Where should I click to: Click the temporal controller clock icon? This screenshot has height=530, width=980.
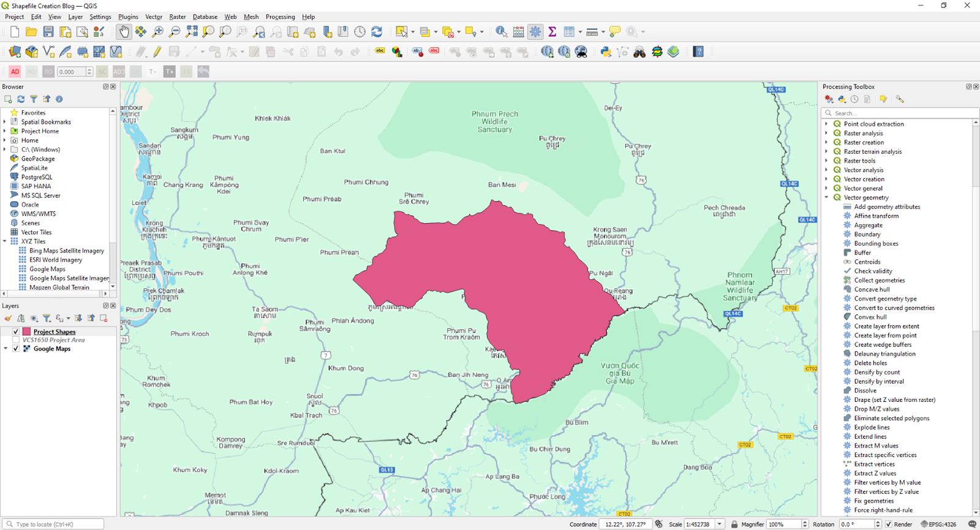(x=360, y=32)
